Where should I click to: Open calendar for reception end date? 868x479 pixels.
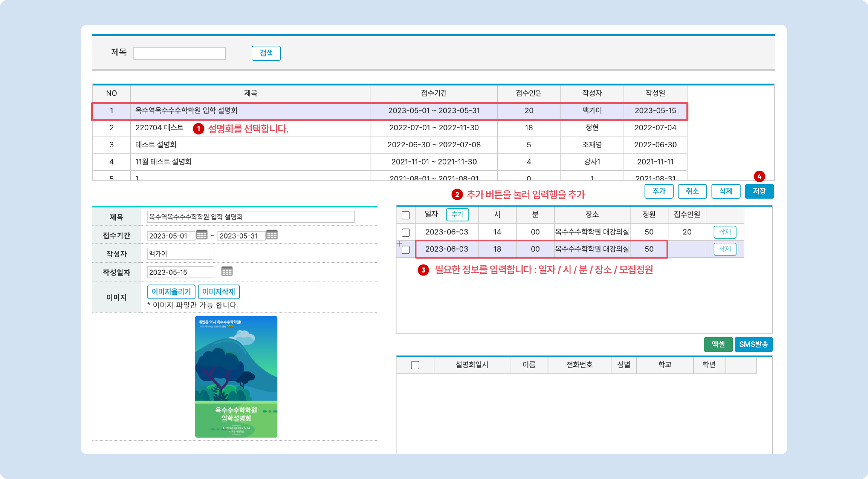[x=272, y=235]
